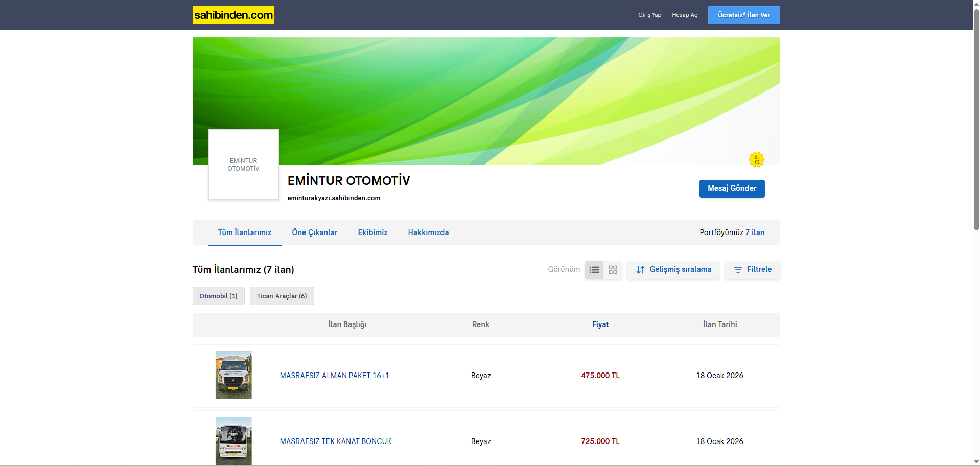Open thumbnail of MASRAFSIZ ALMAN PAKET listing

point(234,375)
